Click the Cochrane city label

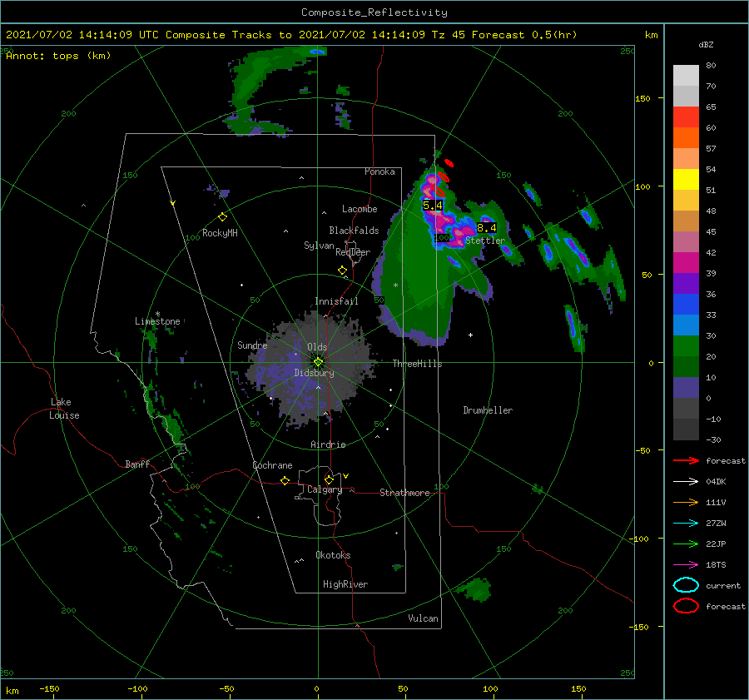272,465
